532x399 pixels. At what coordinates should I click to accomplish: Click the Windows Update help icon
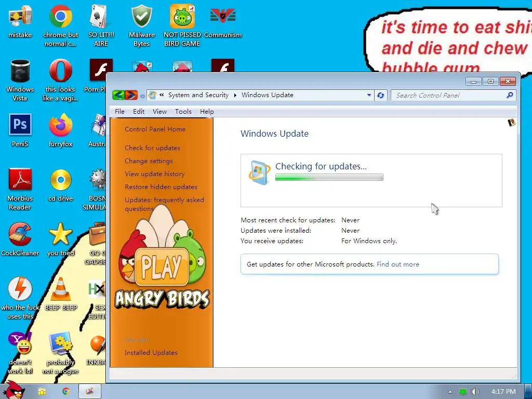tap(511, 123)
